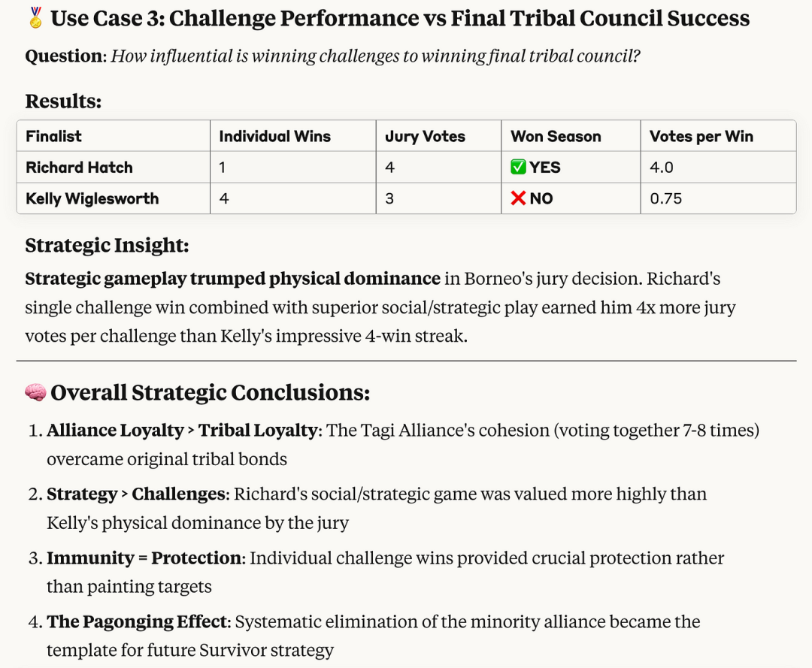This screenshot has height=668, width=812.
Task: Click the italic question text about challenges
Action: tap(376, 56)
